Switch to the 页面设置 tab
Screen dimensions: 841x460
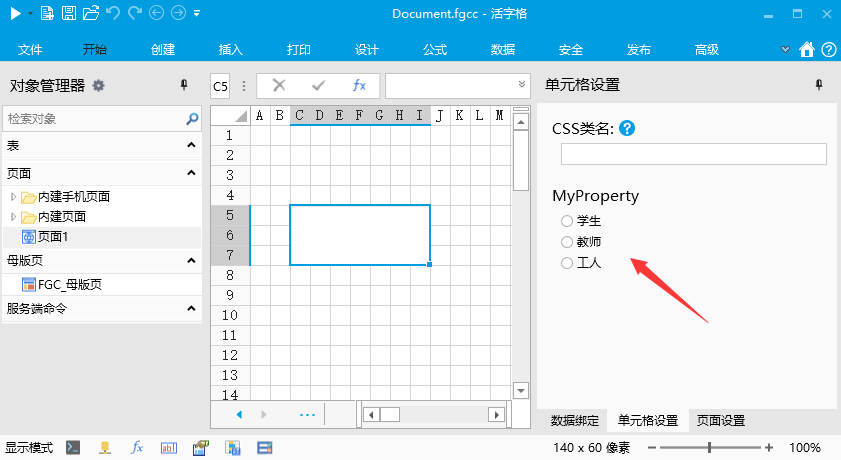click(x=720, y=421)
